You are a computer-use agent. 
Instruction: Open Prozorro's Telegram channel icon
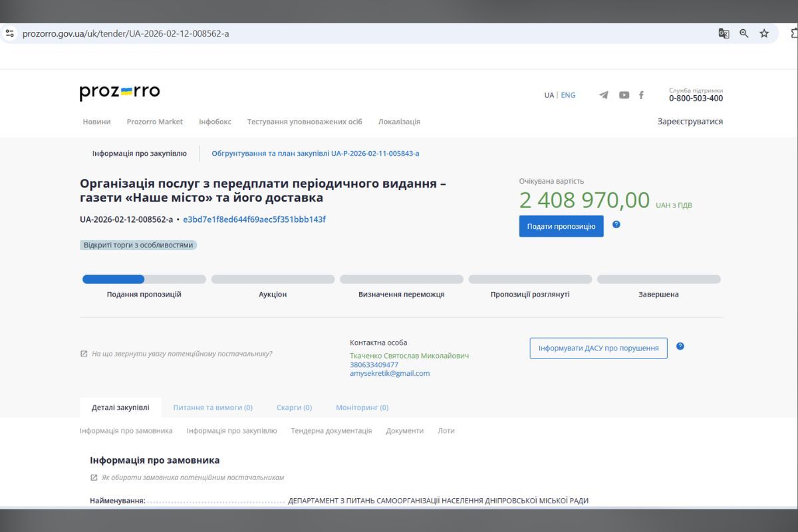(x=604, y=95)
